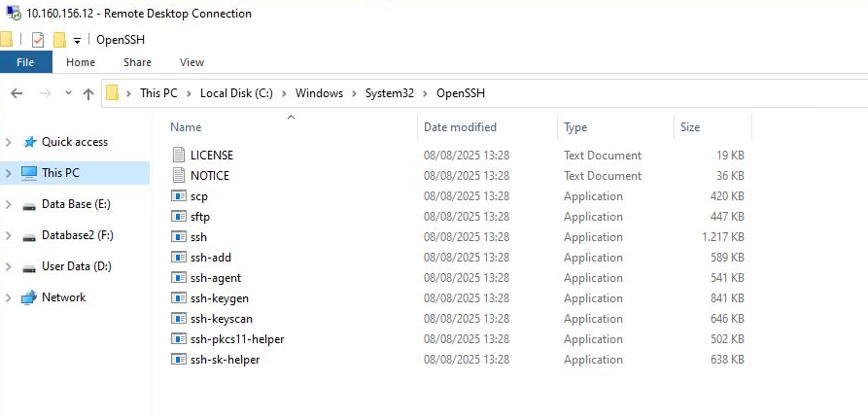Expand the User Data (D:) tree node
Image resolution: width=868 pixels, height=418 pixels.
point(9,267)
